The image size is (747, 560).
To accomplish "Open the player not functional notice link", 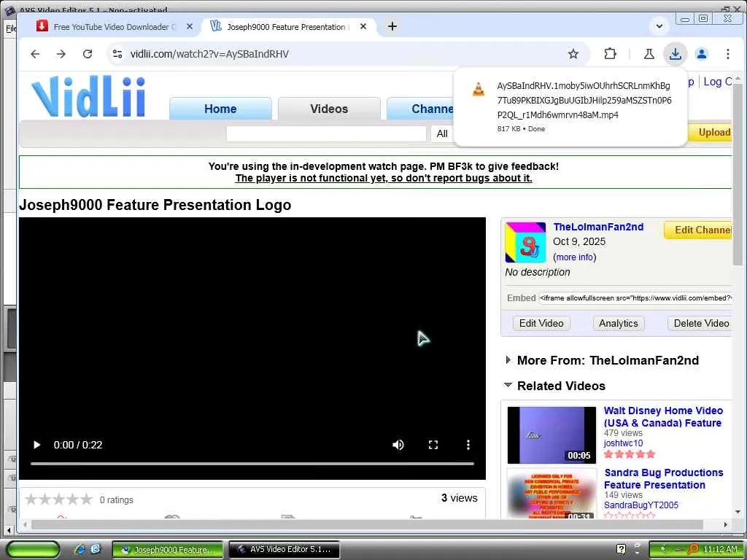I will (384, 178).
